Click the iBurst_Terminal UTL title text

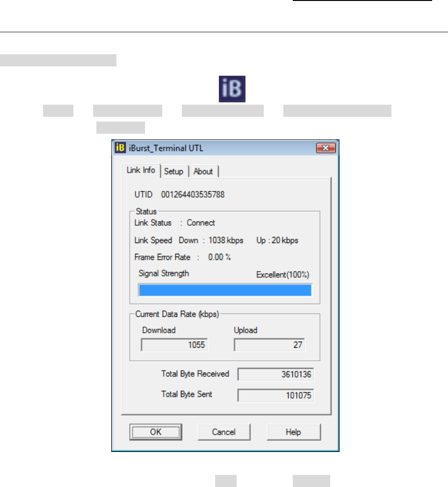pos(166,148)
